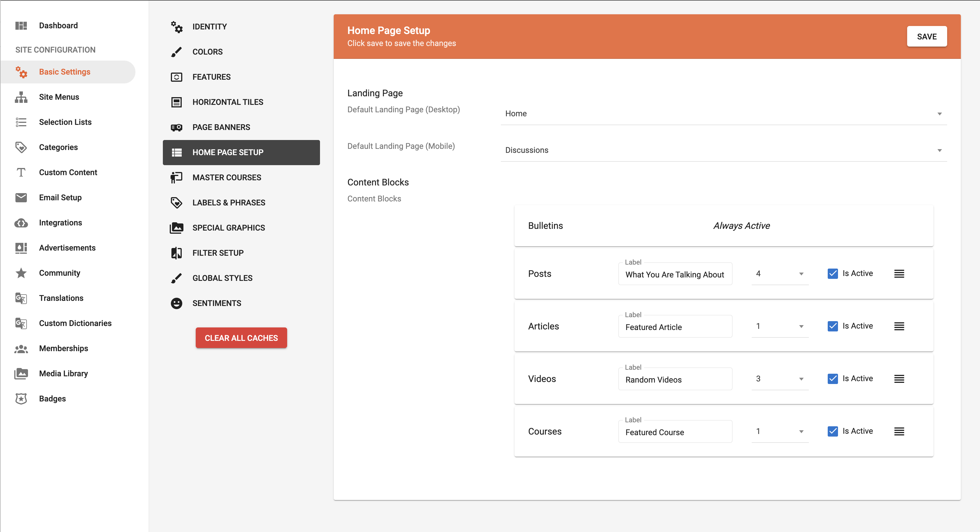
Task: Disable Is Active for Courses block
Action: [x=832, y=431]
